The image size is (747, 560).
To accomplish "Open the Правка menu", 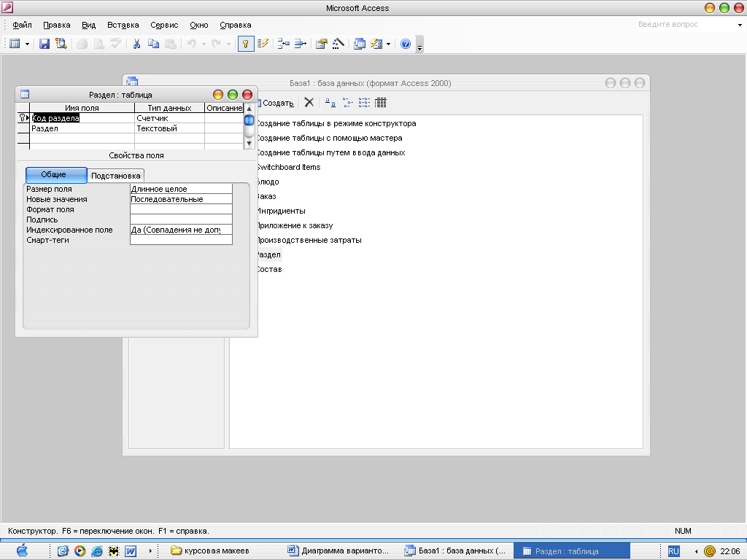I will point(57,25).
